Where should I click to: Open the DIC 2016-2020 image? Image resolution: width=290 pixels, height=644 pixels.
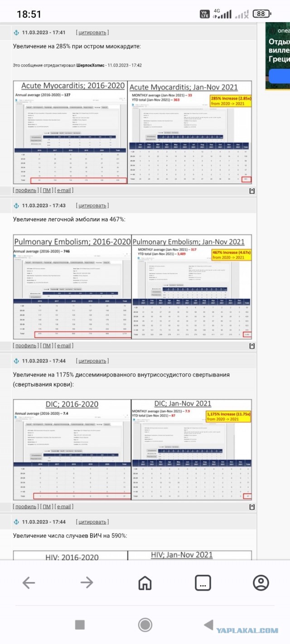coord(72,449)
